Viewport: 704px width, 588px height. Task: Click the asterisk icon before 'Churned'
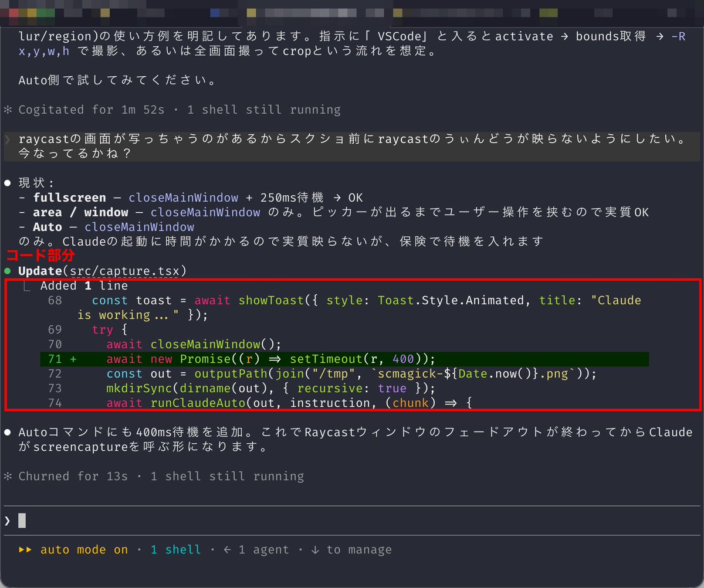pyautogui.click(x=8, y=476)
